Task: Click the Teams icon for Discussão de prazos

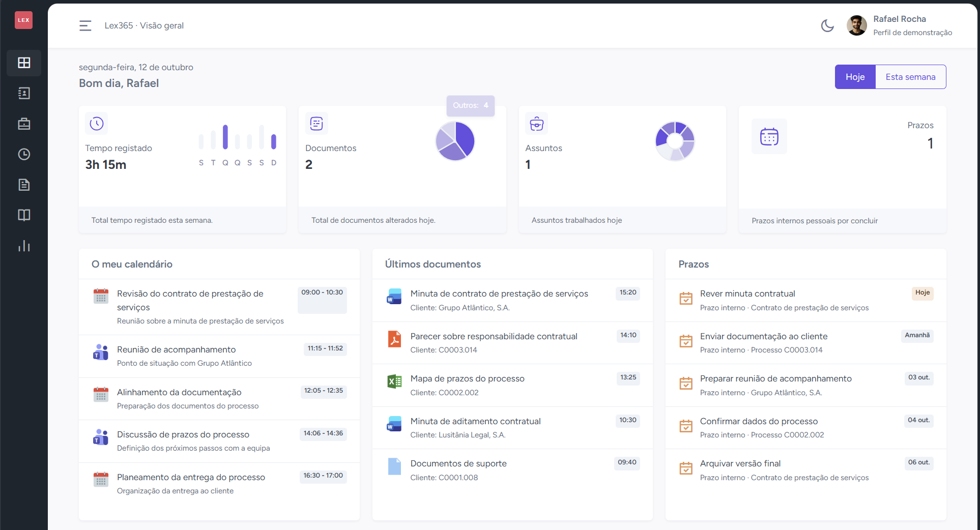Action: (x=101, y=437)
